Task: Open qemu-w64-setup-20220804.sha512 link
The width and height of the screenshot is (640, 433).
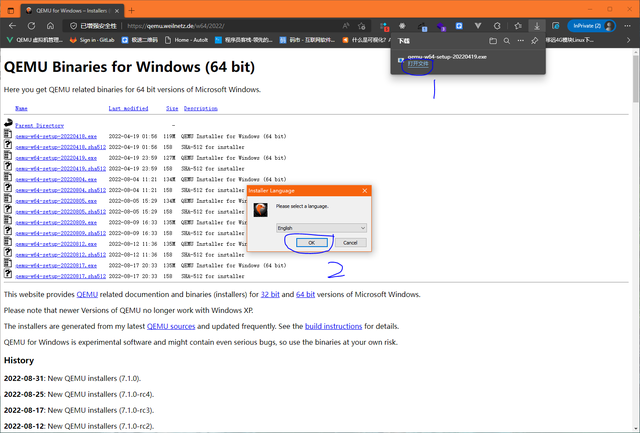Action: click(x=60, y=190)
